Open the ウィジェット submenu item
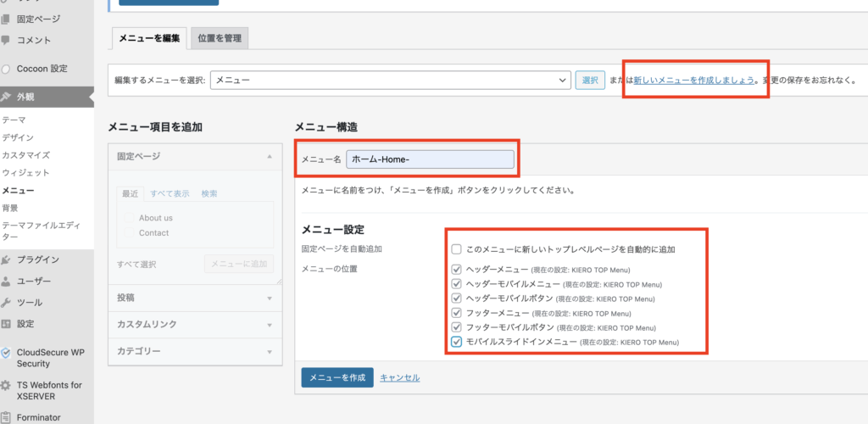Image resolution: width=868 pixels, height=424 pixels. point(25,173)
